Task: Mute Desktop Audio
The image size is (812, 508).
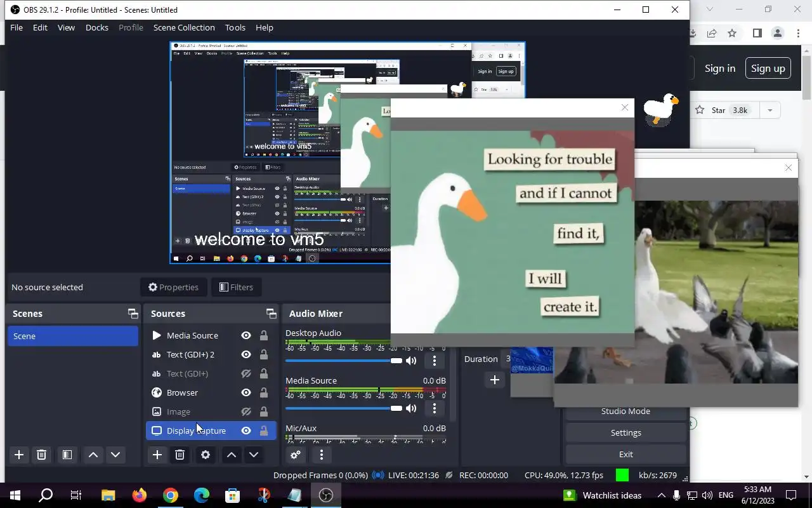Action: click(412, 361)
